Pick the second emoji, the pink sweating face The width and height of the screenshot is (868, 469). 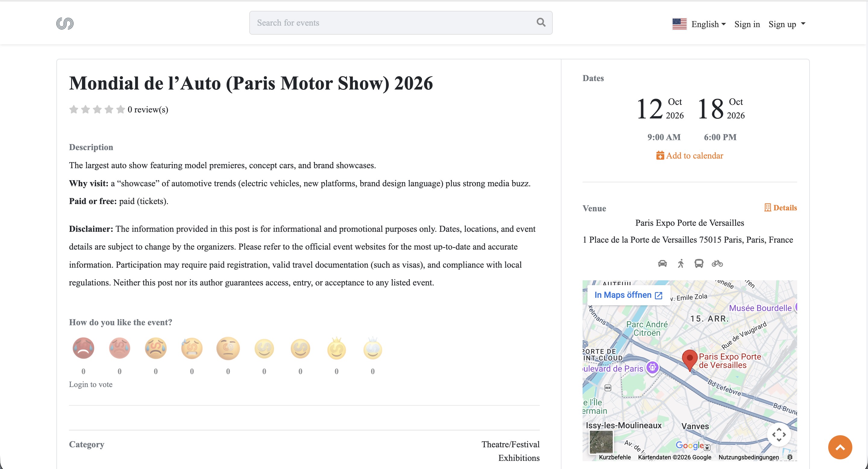(120, 348)
